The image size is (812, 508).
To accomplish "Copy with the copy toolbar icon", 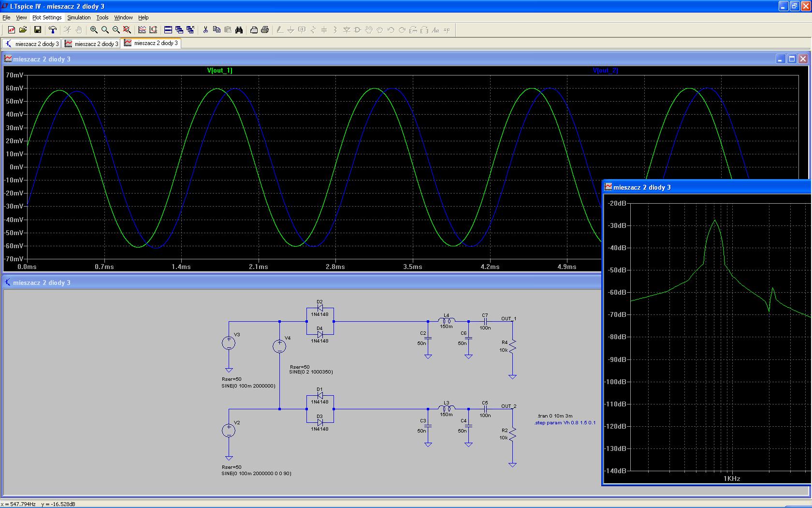I will click(217, 30).
